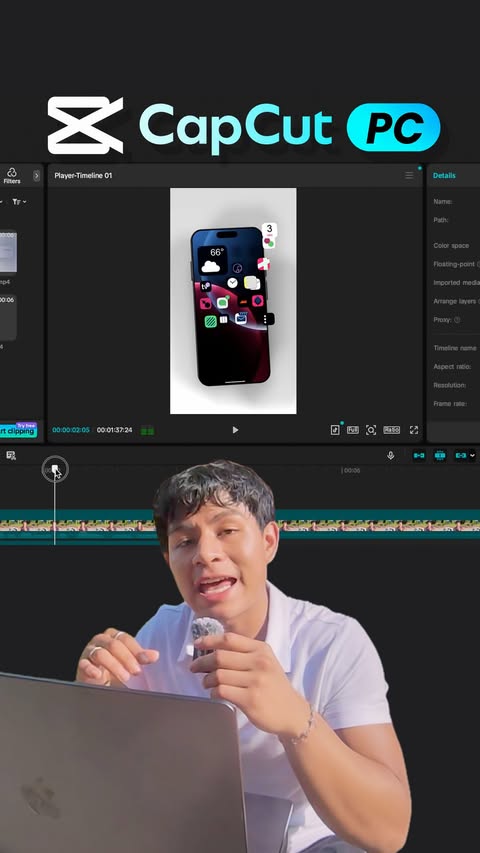Click the zoom focus icon in player bar

pyautogui.click(x=371, y=430)
